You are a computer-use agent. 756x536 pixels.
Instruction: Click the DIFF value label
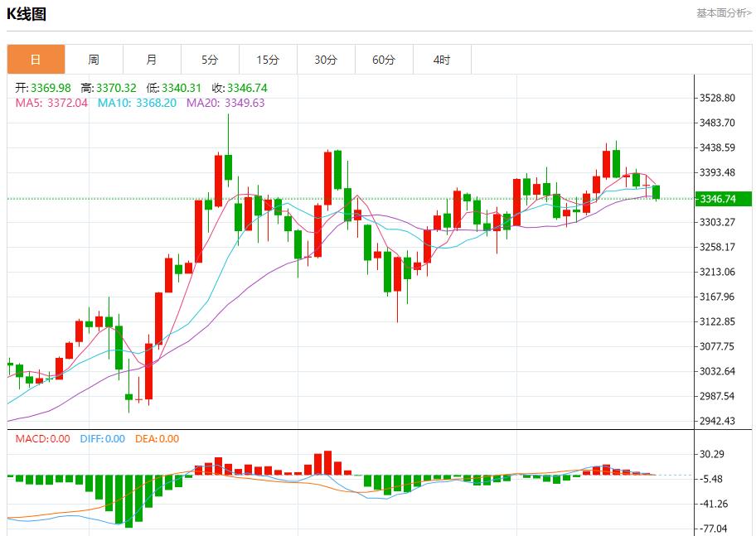[103, 438]
